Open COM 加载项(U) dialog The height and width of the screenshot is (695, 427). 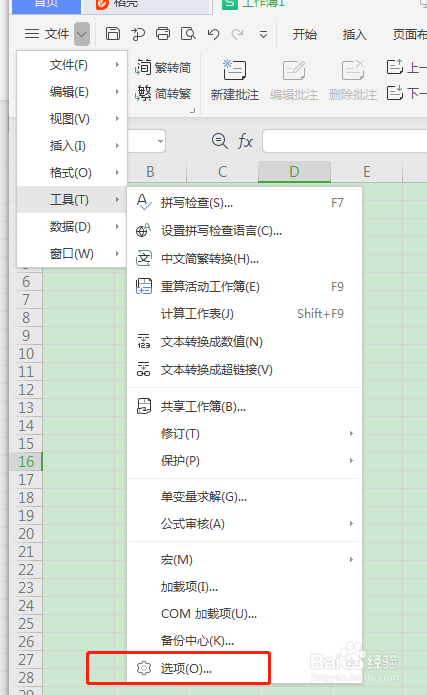[x=245, y=614]
